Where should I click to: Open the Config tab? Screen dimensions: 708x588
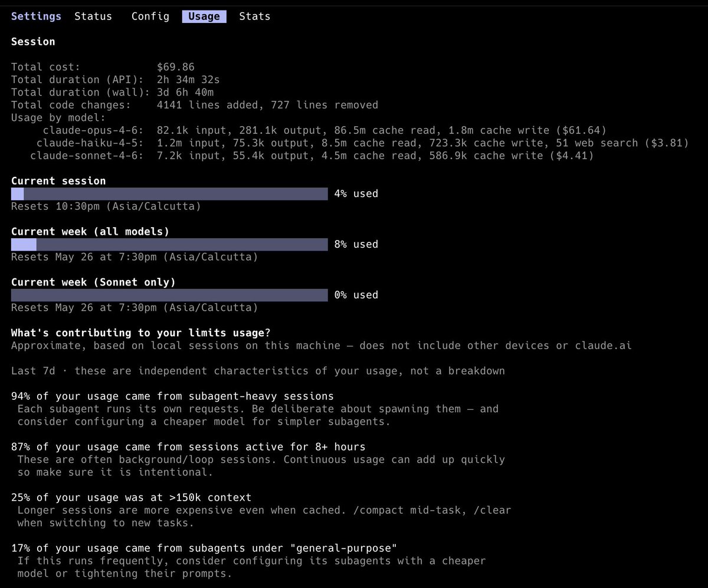[x=150, y=17]
